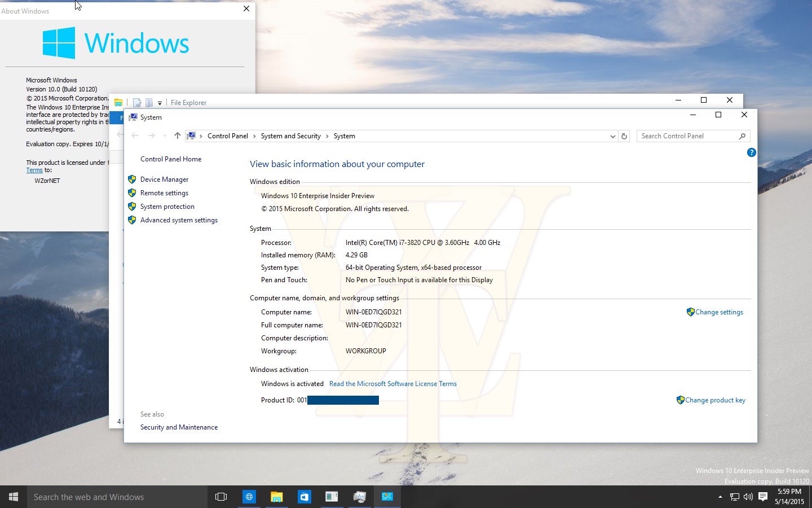Viewport: 812px width, 508px height.
Task: Select Control Panel in the breadcrumb
Action: coord(228,136)
